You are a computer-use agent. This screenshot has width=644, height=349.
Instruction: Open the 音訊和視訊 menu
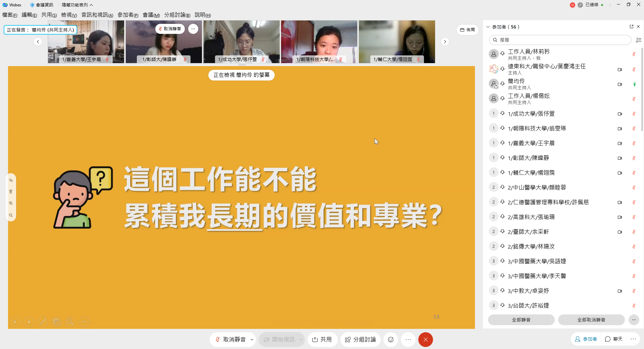click(97, 15)
